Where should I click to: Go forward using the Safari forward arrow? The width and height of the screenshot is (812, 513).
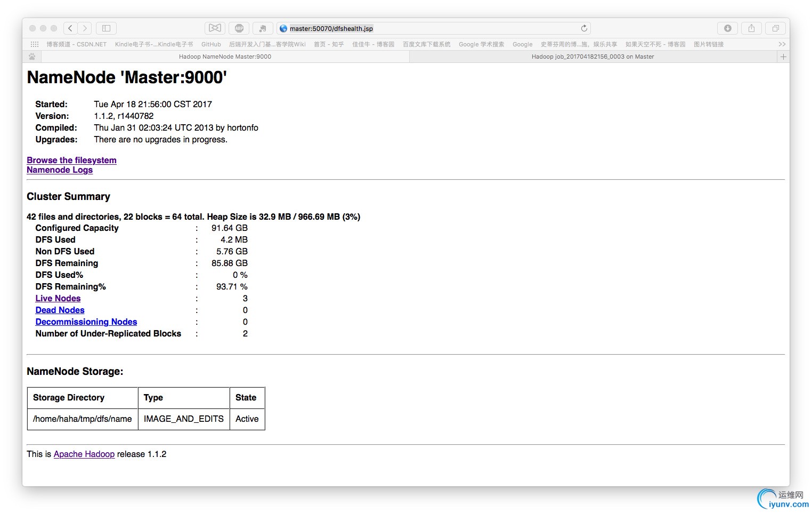point(85,28)
